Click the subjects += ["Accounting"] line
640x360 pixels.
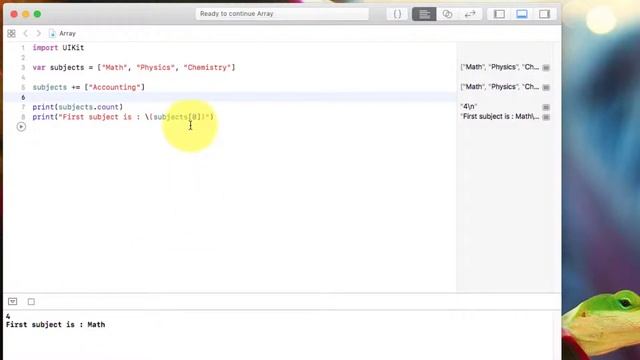[89, 87]
